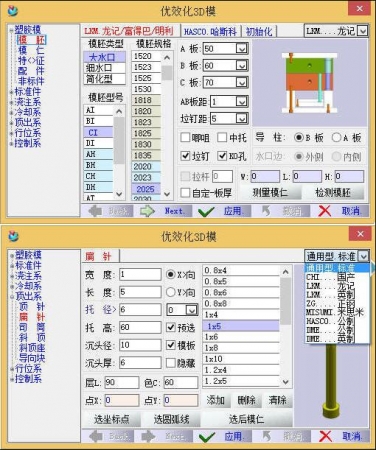Screen dimensions: 376x450
Task: Click the grey Back arrow in the top window
Action: tap(95, 211)
